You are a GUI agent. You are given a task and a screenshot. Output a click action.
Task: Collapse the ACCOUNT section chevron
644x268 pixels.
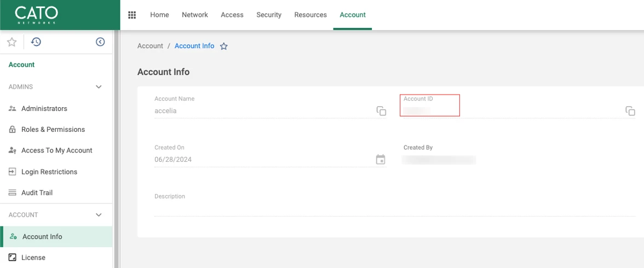(x=99, y=215)
